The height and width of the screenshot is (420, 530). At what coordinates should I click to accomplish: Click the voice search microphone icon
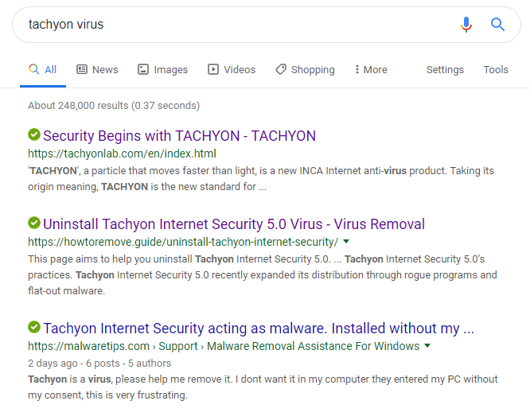coord(466,25)
